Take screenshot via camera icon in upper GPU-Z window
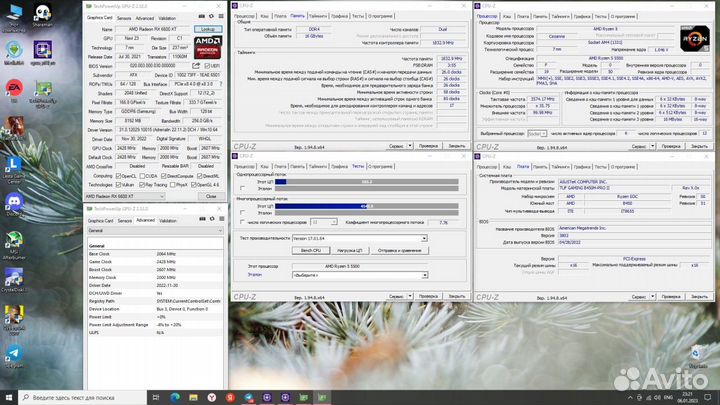This screenshot has width=720, height=405. click(x=202, y=16)
